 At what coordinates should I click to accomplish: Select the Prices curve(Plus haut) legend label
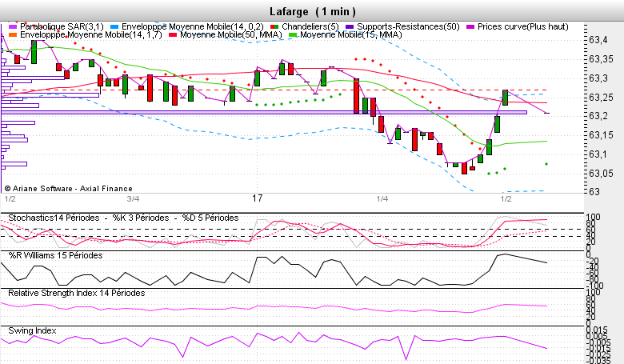coord(523,26)
